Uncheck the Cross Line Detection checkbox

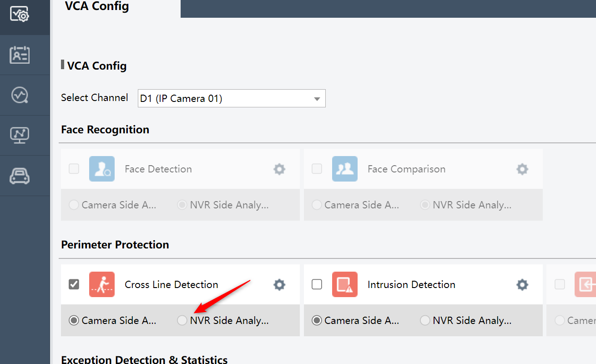click(x=73, y=284)
